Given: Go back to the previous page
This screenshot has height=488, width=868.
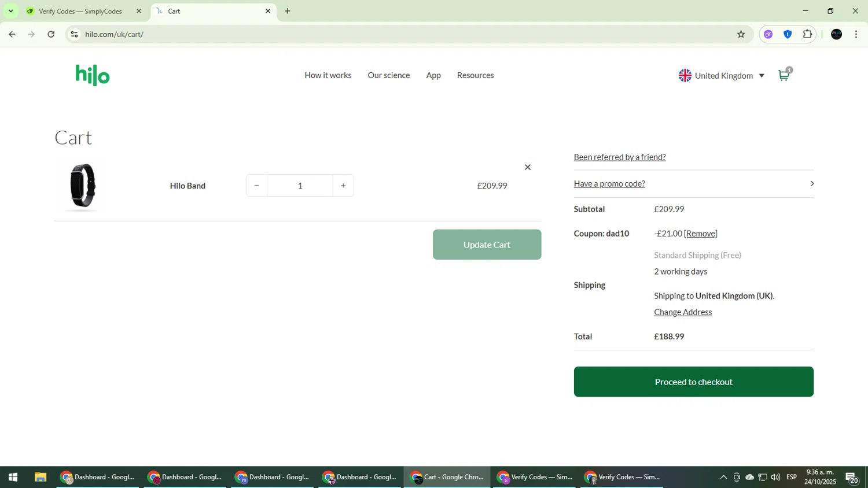Looking at the screenshot, I should 12,34.
